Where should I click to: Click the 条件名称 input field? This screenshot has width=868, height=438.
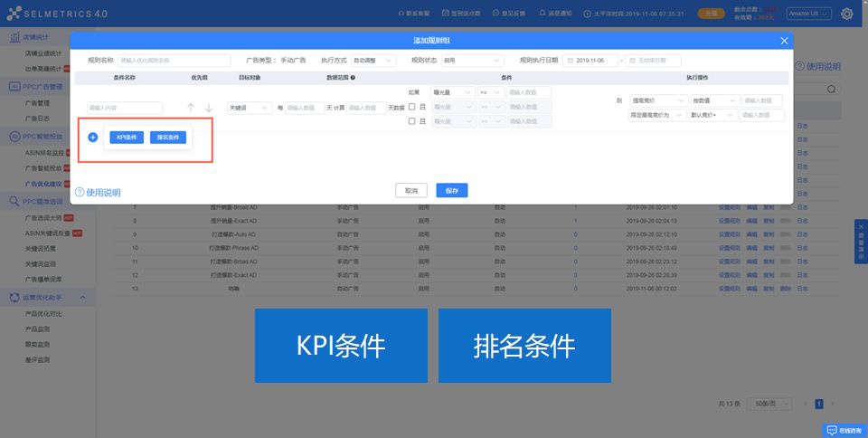tap(125, 108)
